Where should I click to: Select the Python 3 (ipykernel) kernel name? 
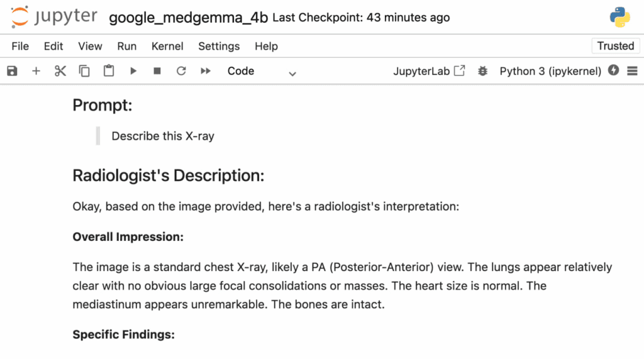coord(550,71)
